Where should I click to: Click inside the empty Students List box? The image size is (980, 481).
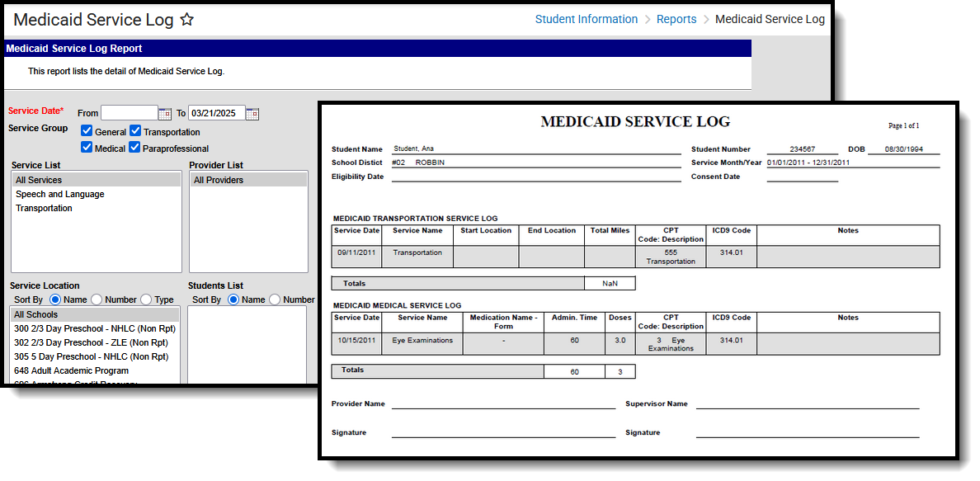pos(247,344)
